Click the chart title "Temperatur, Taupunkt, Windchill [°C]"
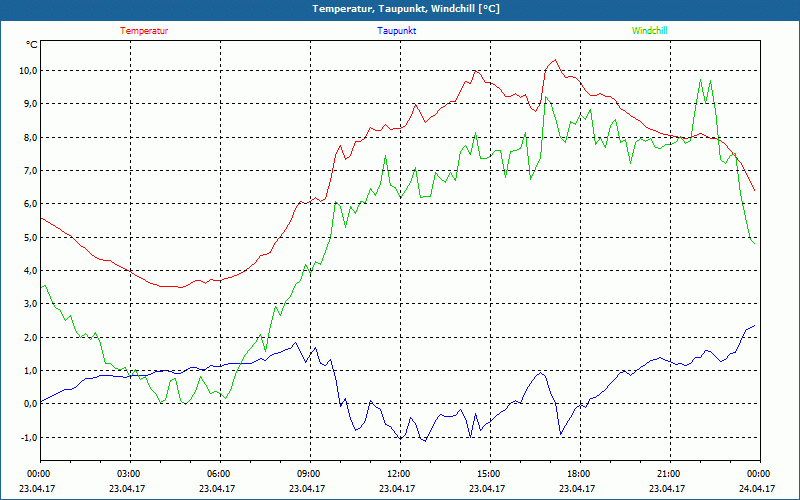This screenshot has height=500, width=800. [x=406, y=9]
